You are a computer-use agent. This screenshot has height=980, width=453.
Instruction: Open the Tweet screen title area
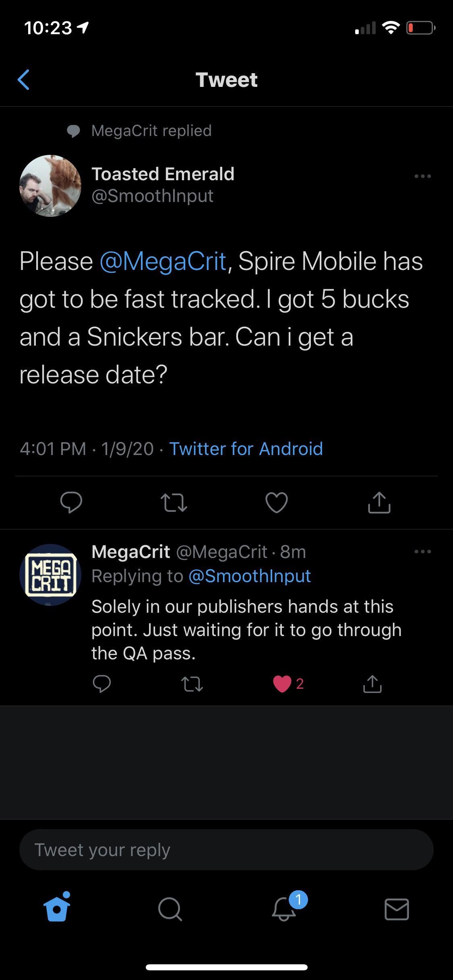(226, 79)
